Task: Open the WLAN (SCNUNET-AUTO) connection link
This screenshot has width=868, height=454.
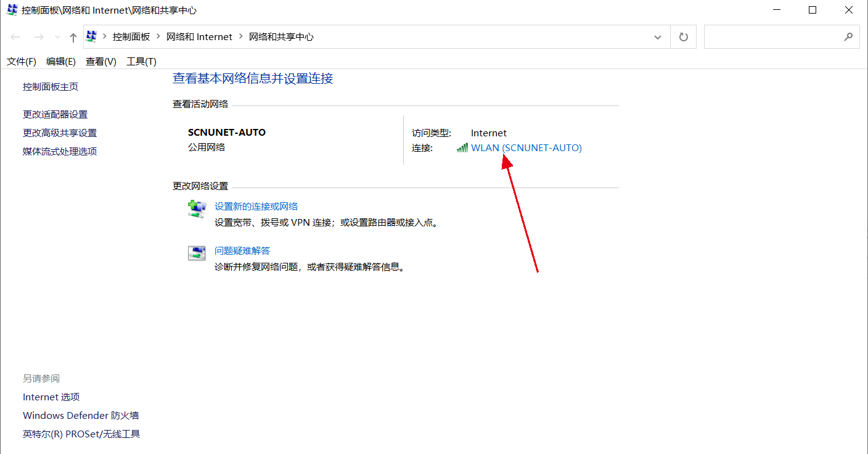Action: click(526, 148)
